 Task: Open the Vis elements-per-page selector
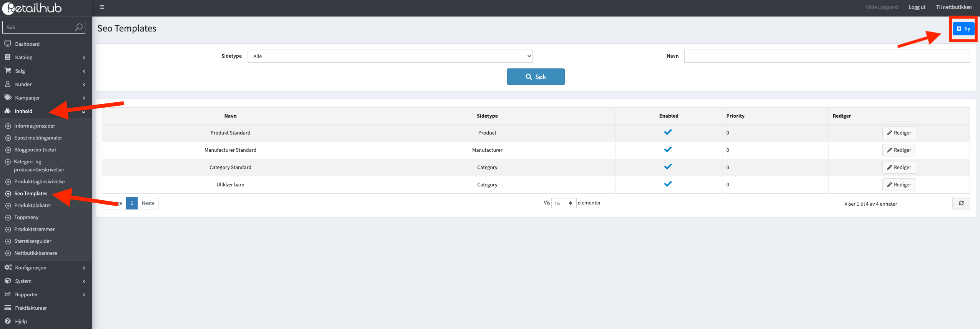(563, 203)
